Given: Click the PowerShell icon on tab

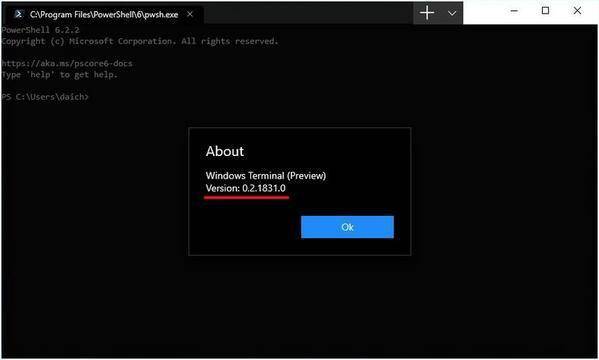Looking at the screenshot, I should (x=18, y=14).
